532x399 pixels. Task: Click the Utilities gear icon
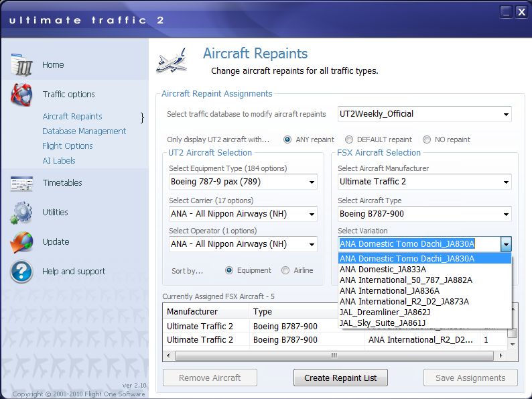(21, 213)
